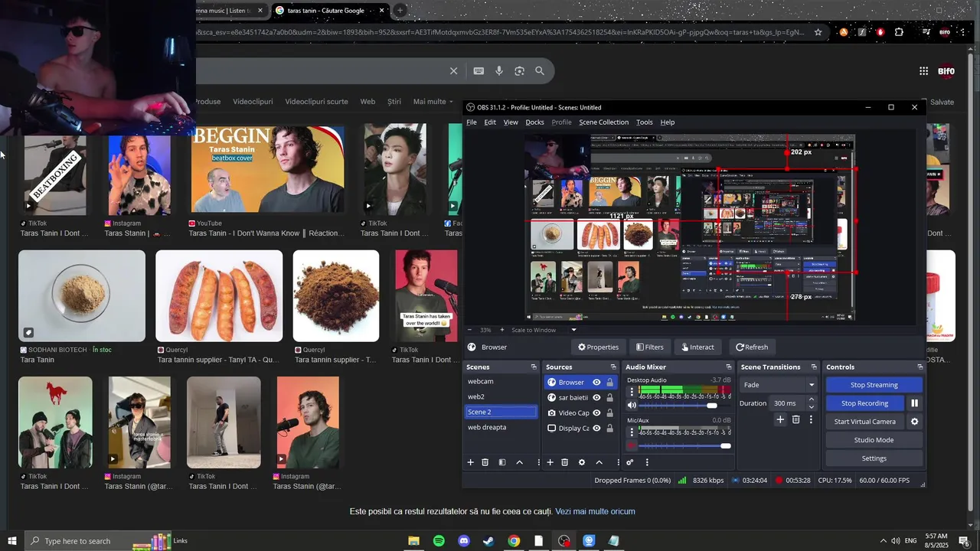Click Google Lens image search icon
Viewport: 980px width, 551px height.
(519, 71)
